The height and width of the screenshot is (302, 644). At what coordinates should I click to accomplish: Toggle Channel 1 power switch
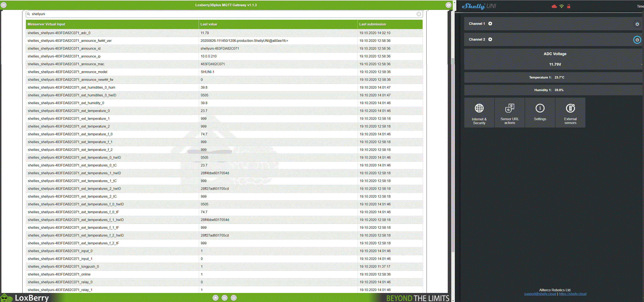[x=637, y=24]
